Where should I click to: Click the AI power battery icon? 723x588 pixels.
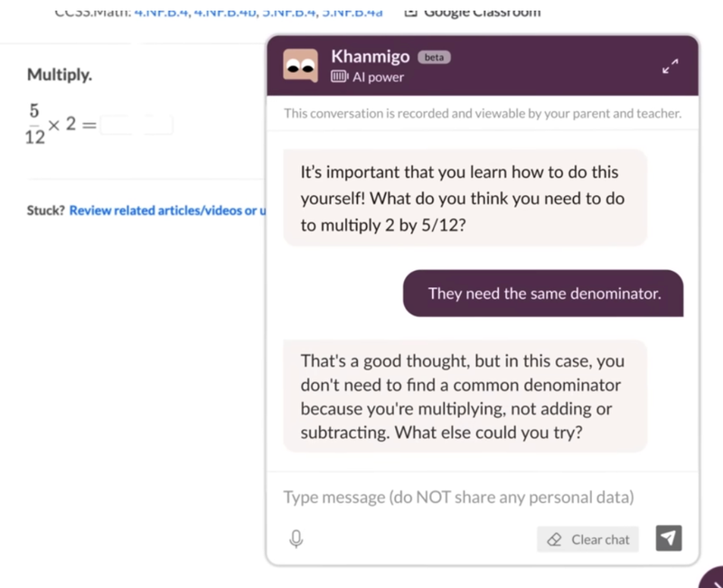(340, 78)
